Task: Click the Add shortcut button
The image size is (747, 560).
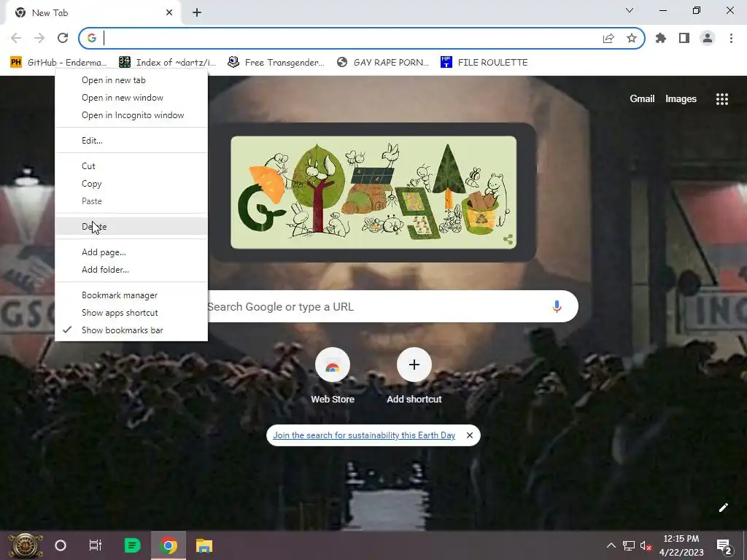Action: point(414,376)
